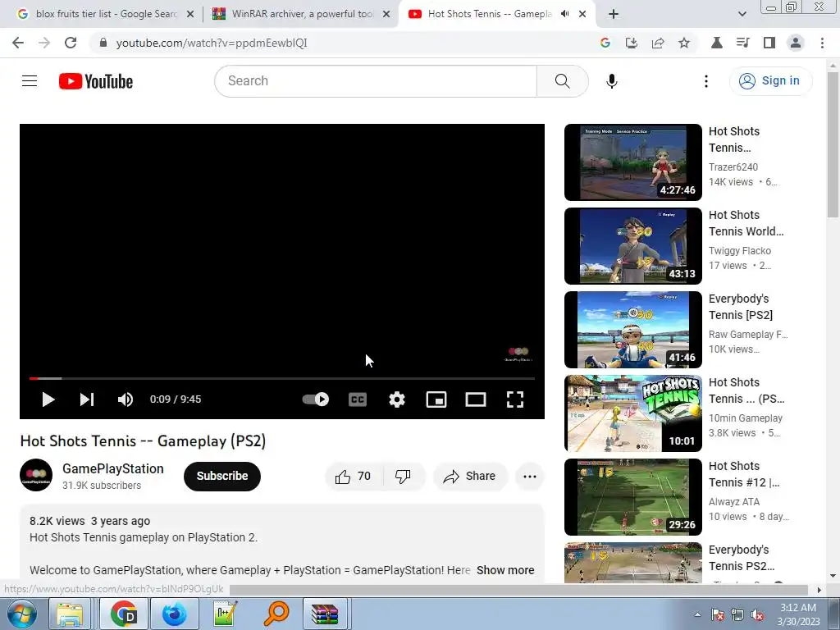The image size is (840, 630).
Task: Open the 43:13 Tennis World thumbnail
Action: click(633, 246)
